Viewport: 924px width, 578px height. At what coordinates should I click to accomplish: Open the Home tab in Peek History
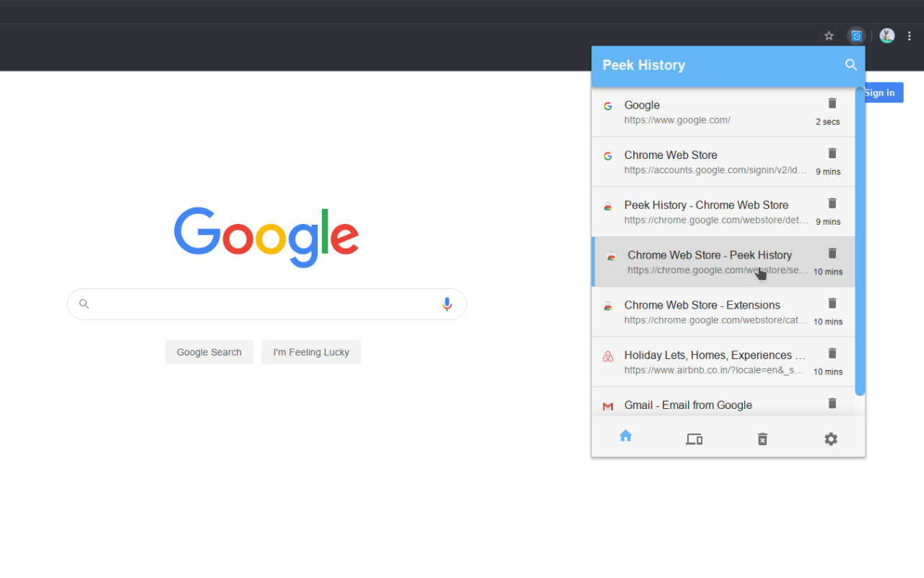tap(626, 436)
